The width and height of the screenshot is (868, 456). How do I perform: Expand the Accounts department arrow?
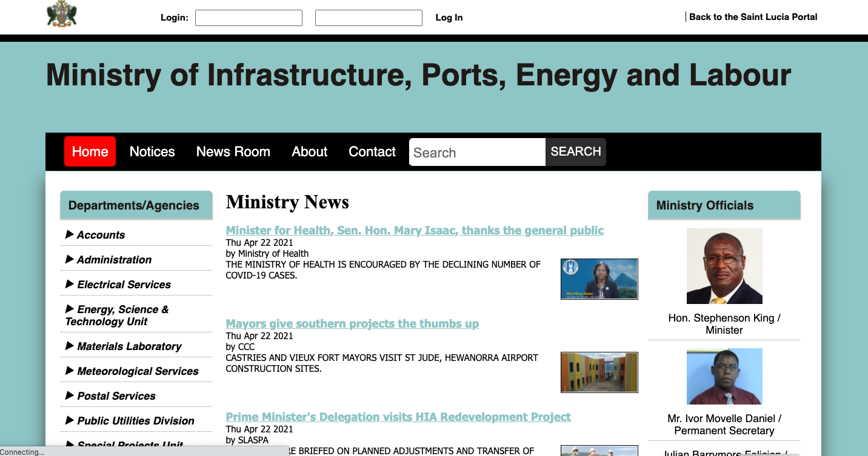[70, 234]
